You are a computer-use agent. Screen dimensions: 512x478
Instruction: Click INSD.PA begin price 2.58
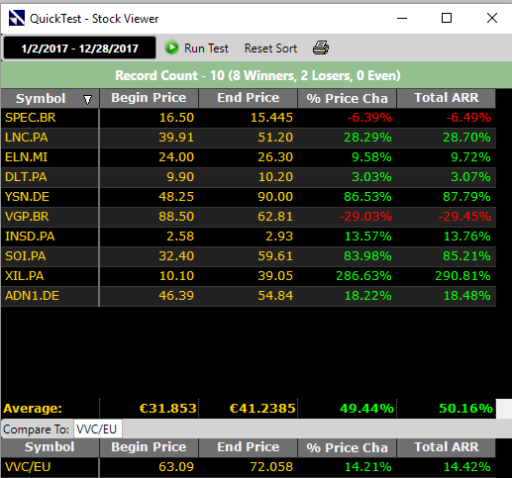pyautogui.click(x=180, y=236)
